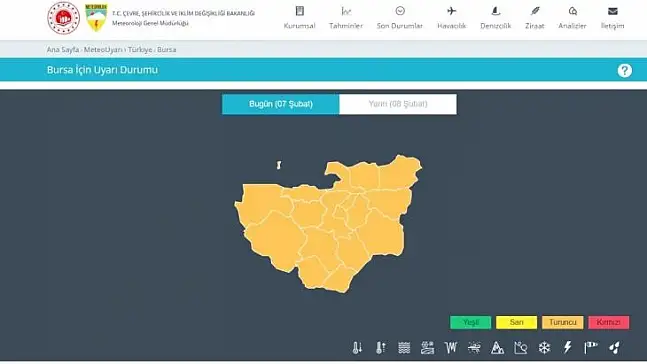Image resolution: width=647 pixels, height=364 pixels.
Task: Click the Meteoroloji Genel Müdürlüğü logo
Action: tap(96, 18)
